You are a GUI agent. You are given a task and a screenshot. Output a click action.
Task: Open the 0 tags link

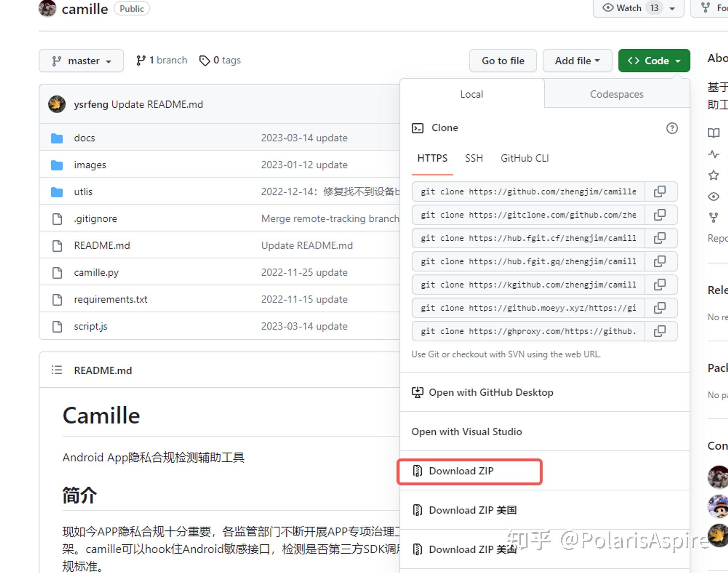pyautogui.click(x=220, y=60)
